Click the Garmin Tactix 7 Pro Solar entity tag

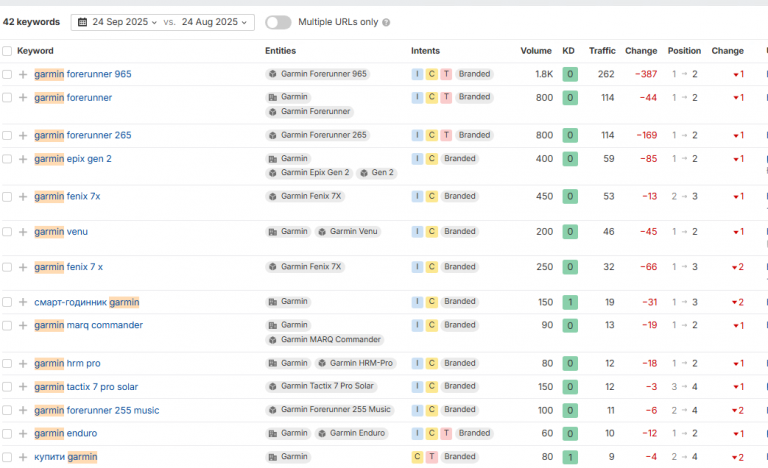[321, 386]
